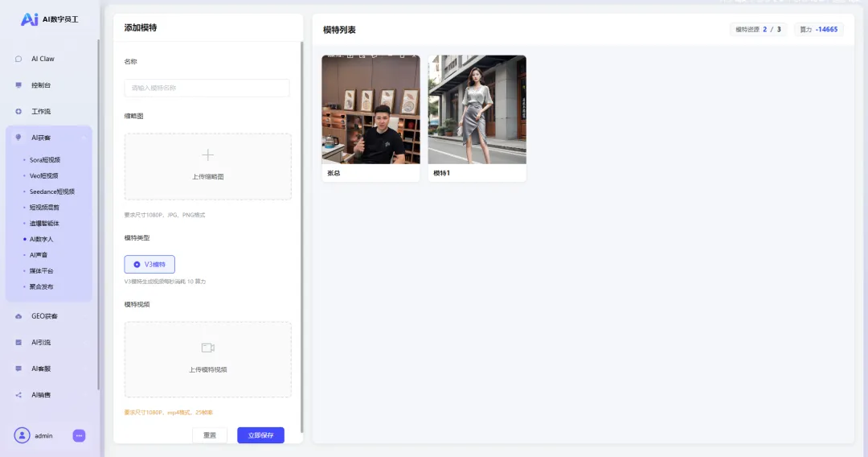Select the active AI数字人 submenu item
The image size is (868, 457).
tap(42, 239)
